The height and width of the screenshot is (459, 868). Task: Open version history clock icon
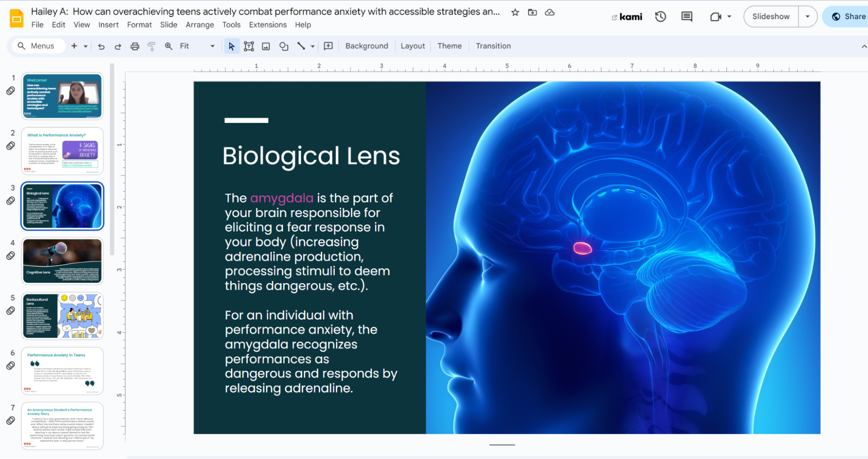pyautogui.click(x=660, y=17)
